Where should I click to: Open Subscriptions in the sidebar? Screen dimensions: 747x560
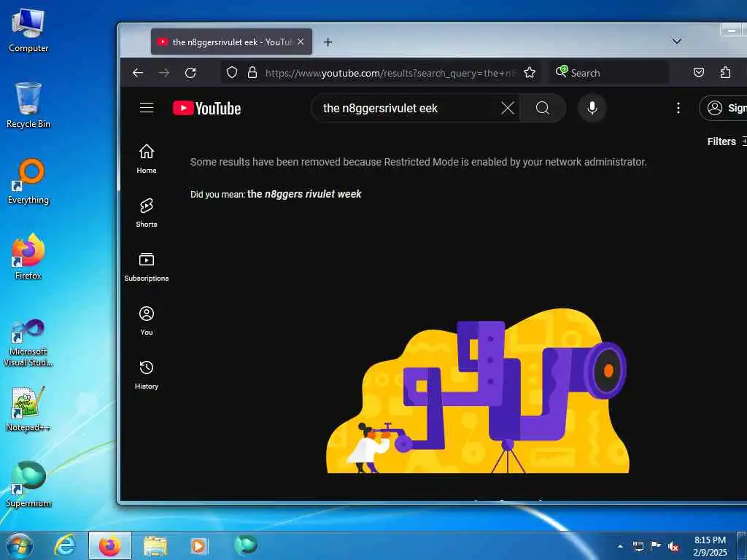tap(146, 267)
